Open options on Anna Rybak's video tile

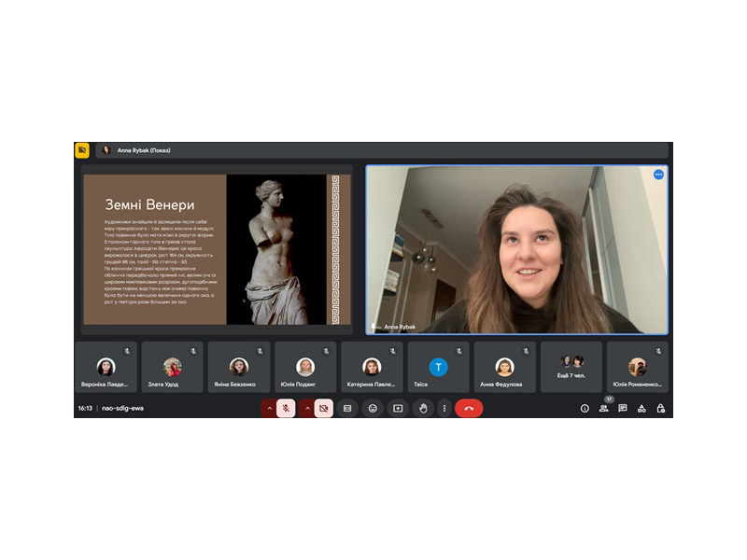coord(658,175)
